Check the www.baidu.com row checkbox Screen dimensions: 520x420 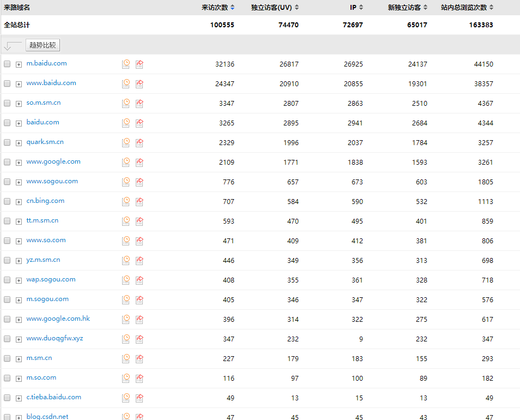click(7, 83)
